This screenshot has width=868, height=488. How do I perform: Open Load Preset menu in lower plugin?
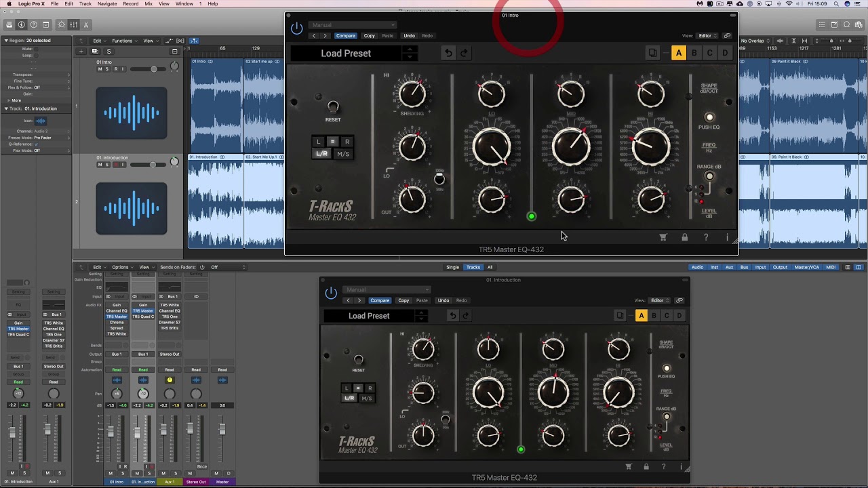pos(369,316)
